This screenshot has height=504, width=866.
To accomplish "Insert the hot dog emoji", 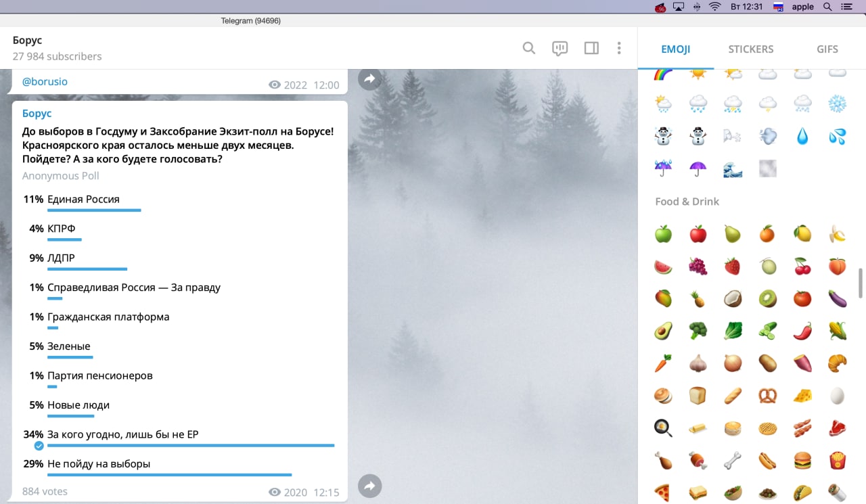I will coord(767,460).
